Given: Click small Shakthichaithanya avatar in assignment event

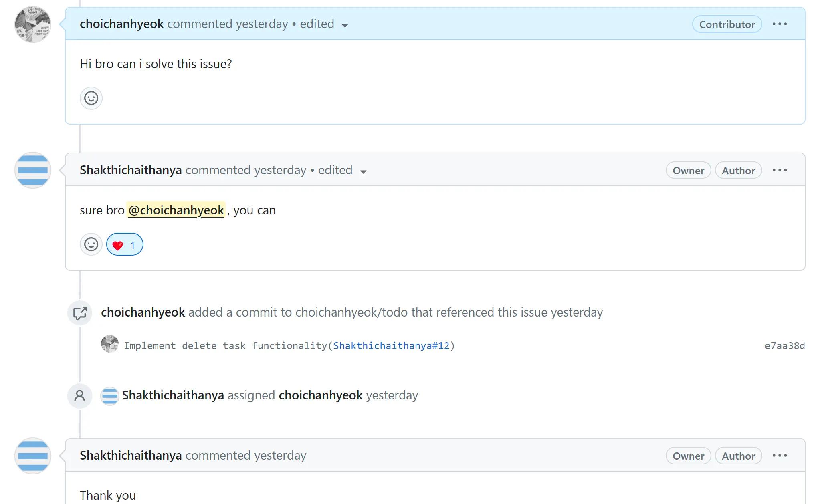Looking at the screenshot, I should tap(109, 396).
